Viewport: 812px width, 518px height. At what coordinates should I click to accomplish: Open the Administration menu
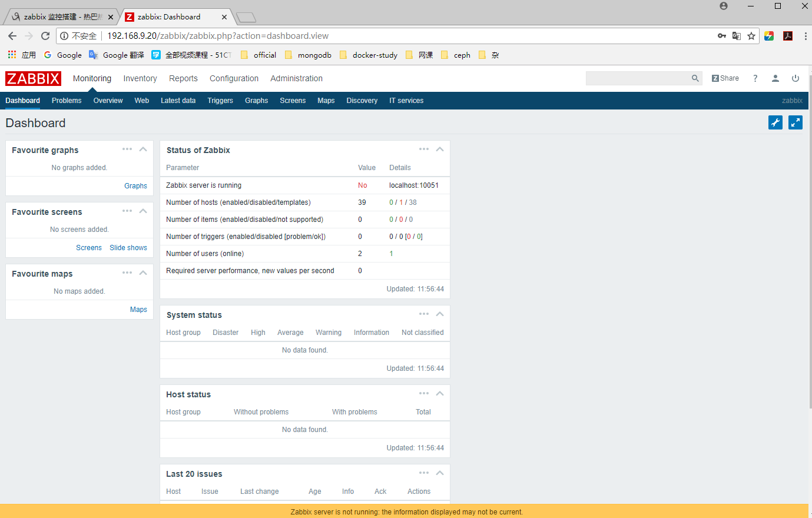(x=296, y=78)
